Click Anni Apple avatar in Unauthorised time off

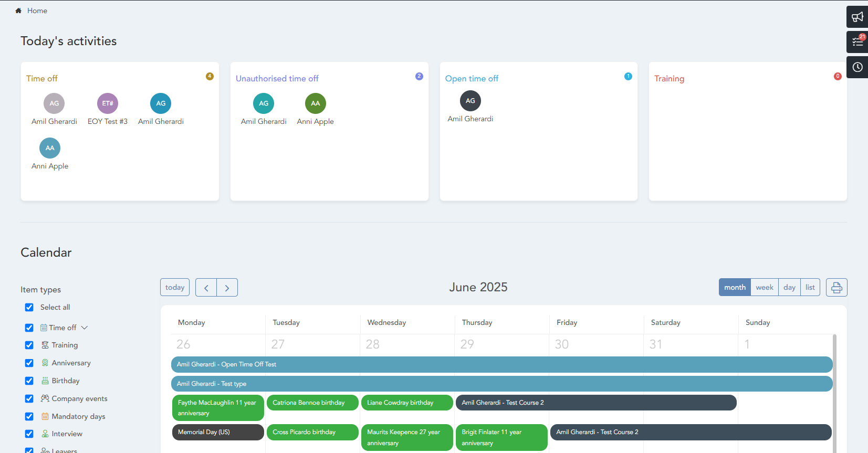(315, 103)
